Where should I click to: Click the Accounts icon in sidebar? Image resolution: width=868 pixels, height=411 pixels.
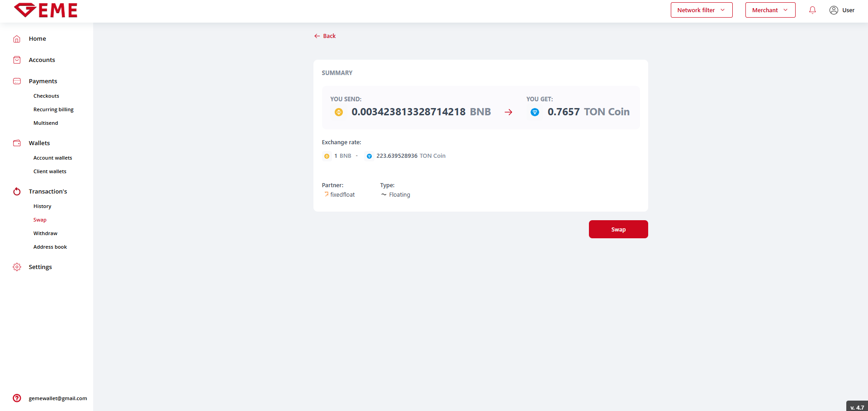(x=17, y=60)
